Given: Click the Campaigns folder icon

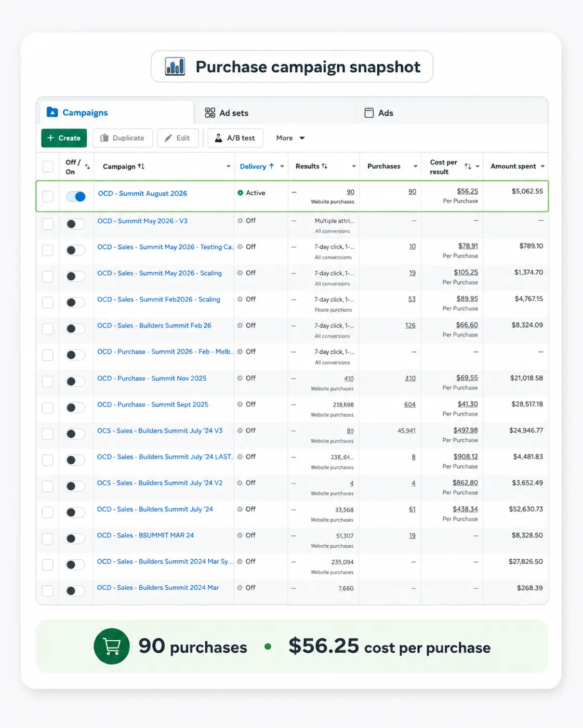Looking at the screenshot, I should (52, 112).
